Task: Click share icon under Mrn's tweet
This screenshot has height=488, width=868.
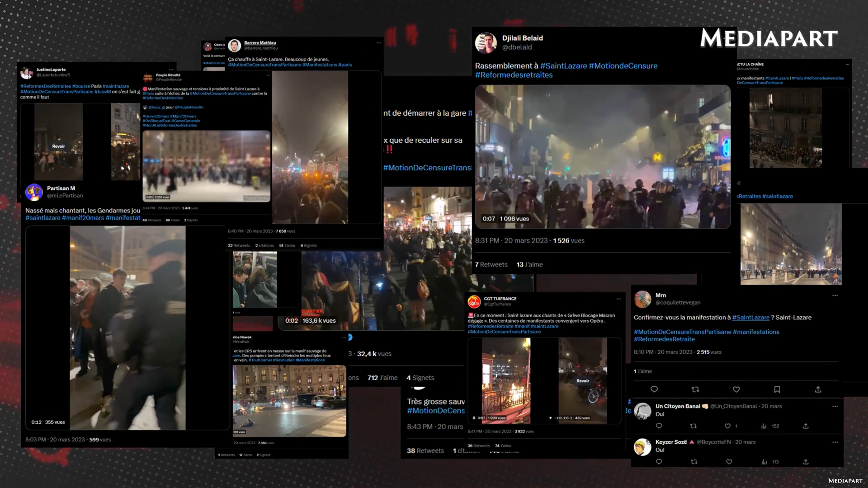Action: pos(818,389)
